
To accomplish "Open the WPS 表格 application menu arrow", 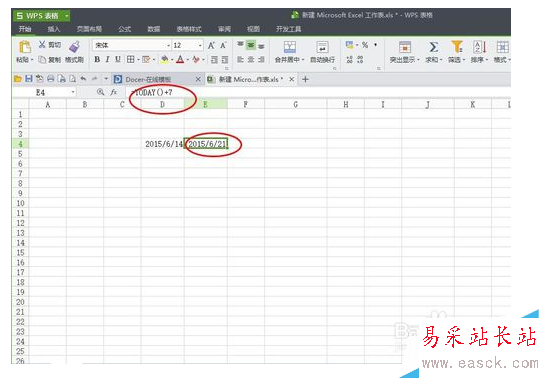I will [66, 16].
